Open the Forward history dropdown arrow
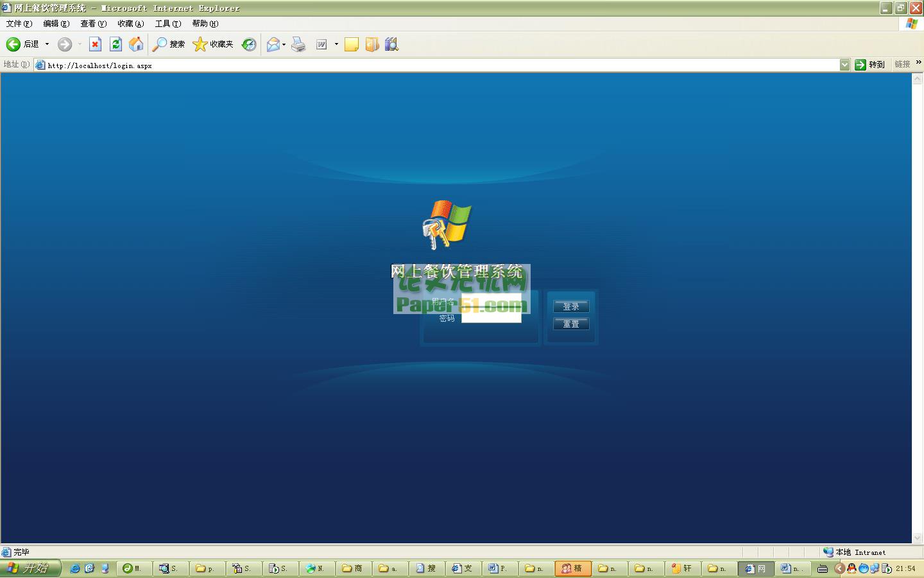The width and height of the screenshot is (924, 578). coord(80,44)
